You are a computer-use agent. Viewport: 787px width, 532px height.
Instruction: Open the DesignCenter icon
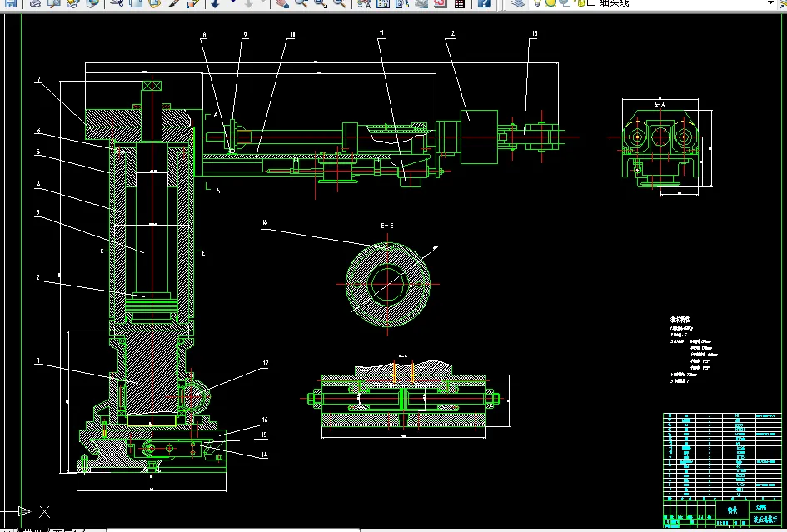[x=383, y=3]
